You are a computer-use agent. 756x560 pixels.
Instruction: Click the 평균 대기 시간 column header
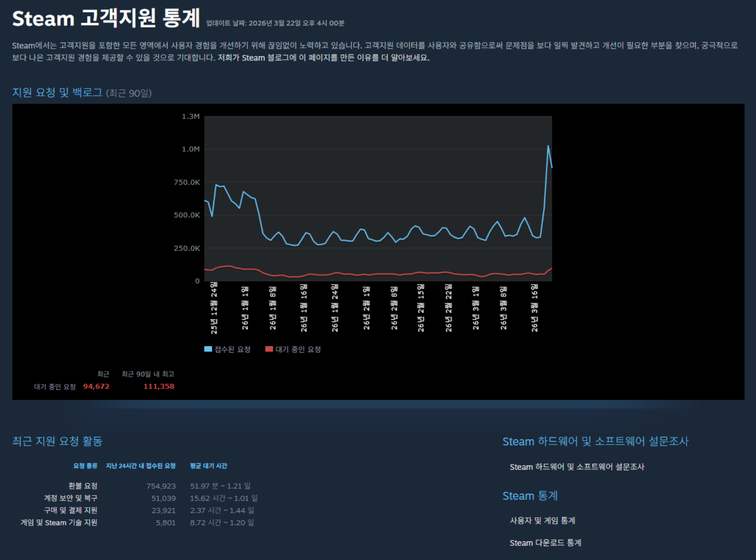coord(209,466)
